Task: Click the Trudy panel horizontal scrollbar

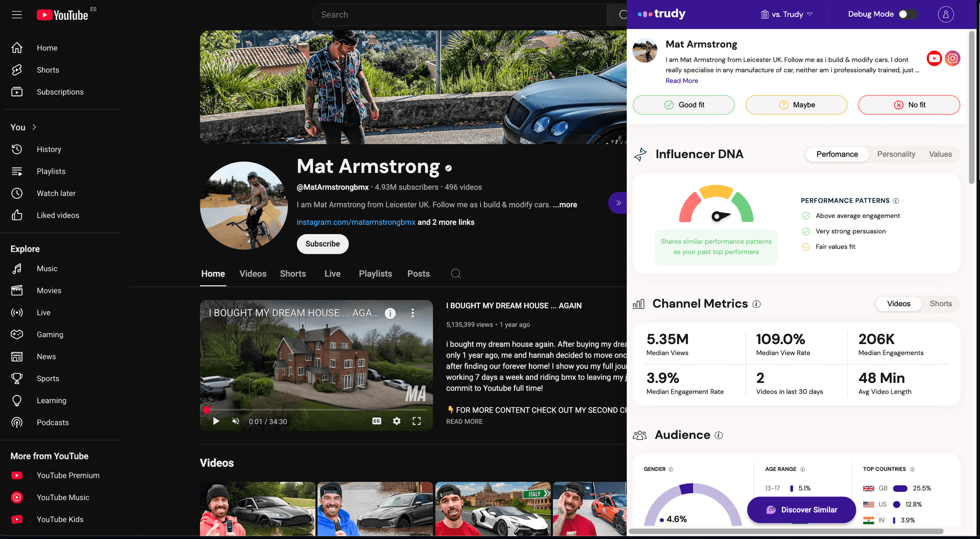Action: point(786,531)
